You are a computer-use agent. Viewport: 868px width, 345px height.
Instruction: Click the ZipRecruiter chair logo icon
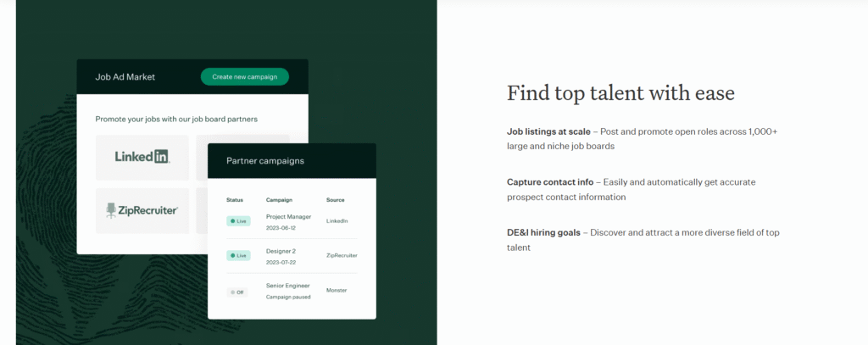[111, 210]
